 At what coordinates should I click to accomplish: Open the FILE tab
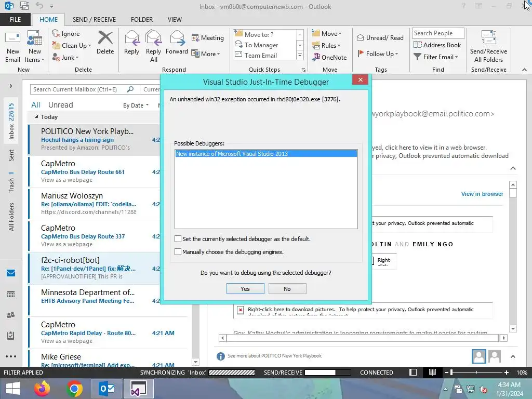15,19
